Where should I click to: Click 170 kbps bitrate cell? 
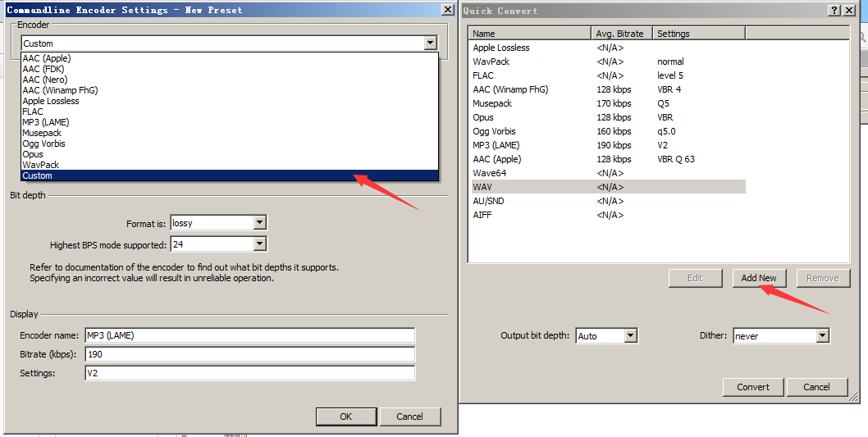(x=614, y=103)
